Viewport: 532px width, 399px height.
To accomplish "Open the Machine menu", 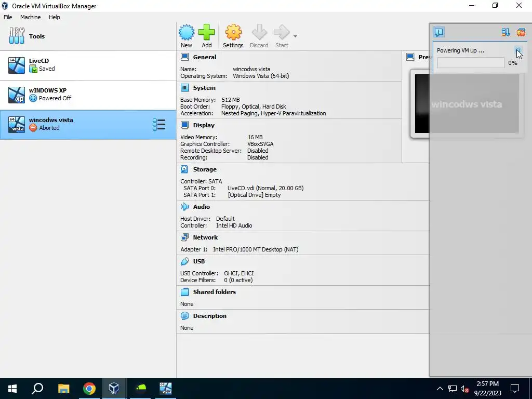I will 30,17.
